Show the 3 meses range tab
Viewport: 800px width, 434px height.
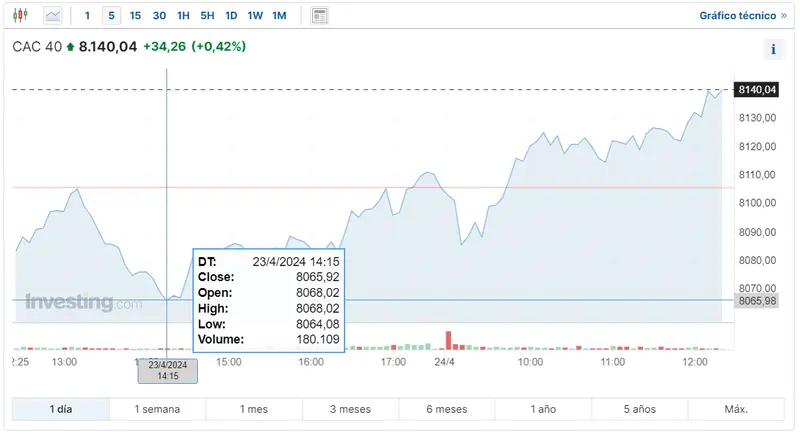tap(350, 410)
